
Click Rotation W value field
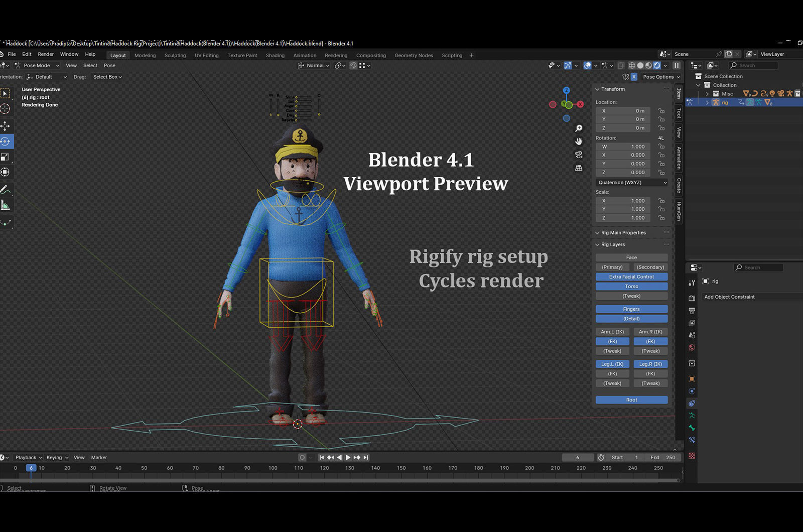tap(623, 147)
